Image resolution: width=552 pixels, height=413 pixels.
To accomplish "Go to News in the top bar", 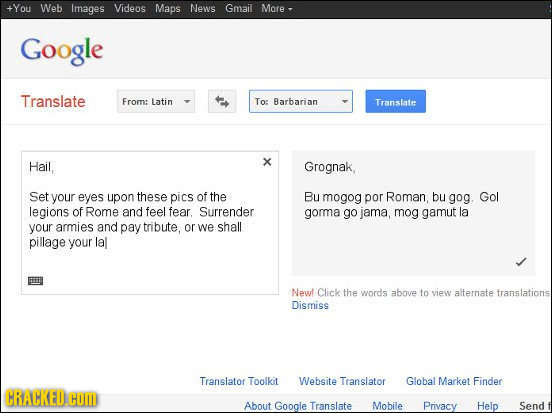I will 202,8.
